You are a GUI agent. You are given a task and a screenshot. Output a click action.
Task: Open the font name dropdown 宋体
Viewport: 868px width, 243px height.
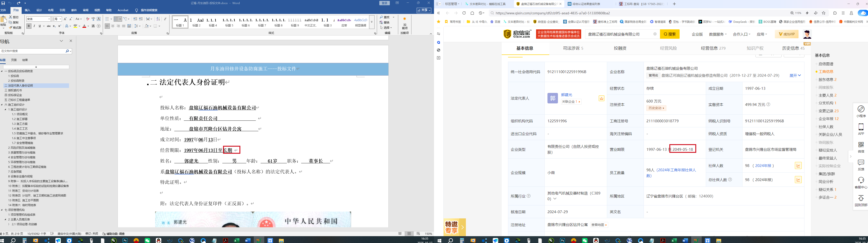click(49, 19)
